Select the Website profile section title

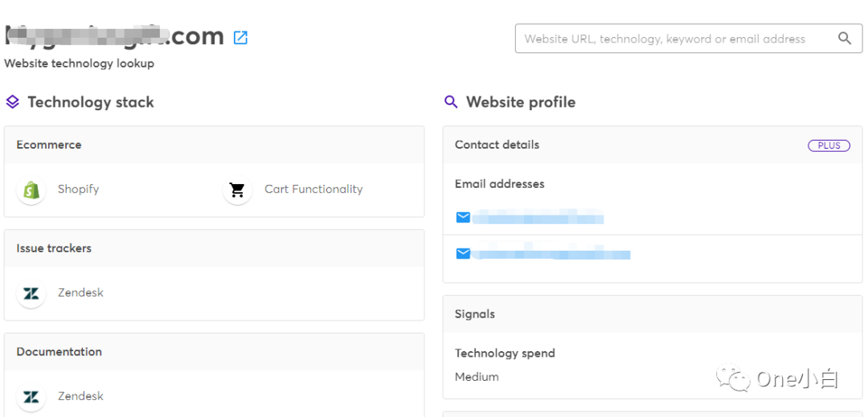(521, 102)
